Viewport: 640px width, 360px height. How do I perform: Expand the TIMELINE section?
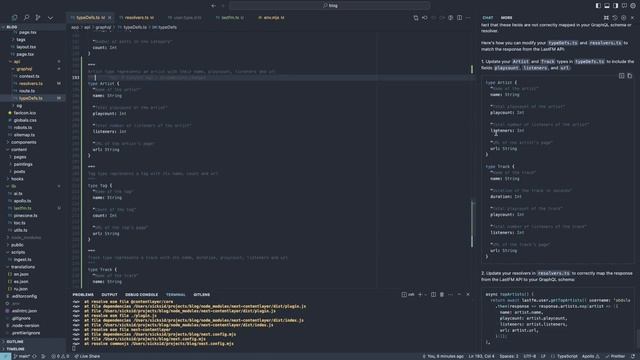click(33, 349)
